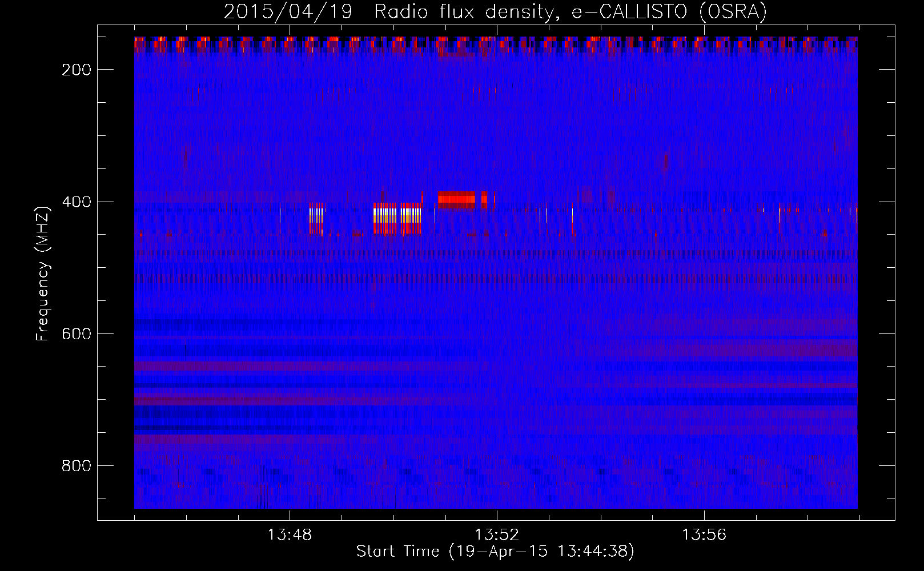Click the 'Frequency (MHZ)' axis label
Screen dimensions: 924x571
click(x=43, y=274)
